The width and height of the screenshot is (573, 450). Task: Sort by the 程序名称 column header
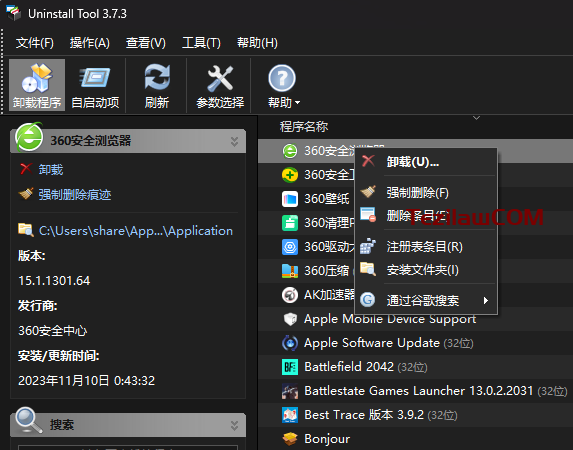point(304,126)
